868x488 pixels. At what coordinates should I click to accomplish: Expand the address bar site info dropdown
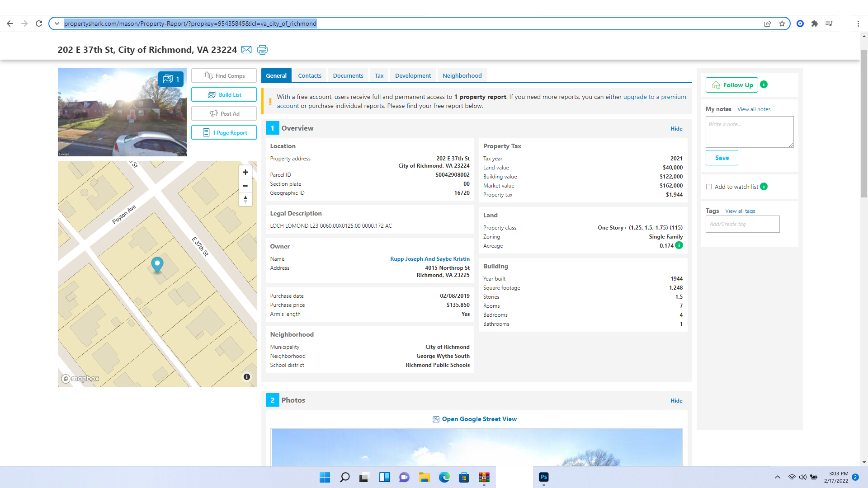tap(57, 23)
